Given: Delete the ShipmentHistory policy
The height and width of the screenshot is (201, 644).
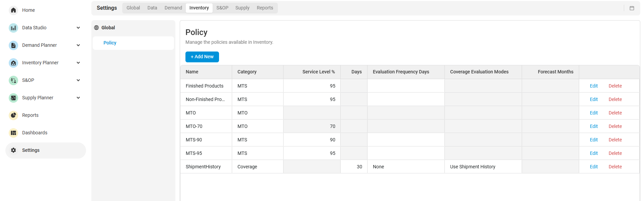Looking at the screenshot, I should click(x=615, y=167).
